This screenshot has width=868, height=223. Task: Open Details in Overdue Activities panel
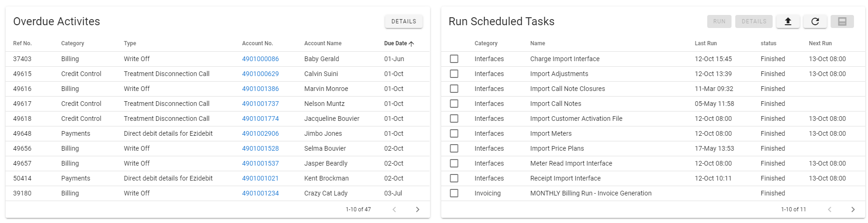[403, 21]
